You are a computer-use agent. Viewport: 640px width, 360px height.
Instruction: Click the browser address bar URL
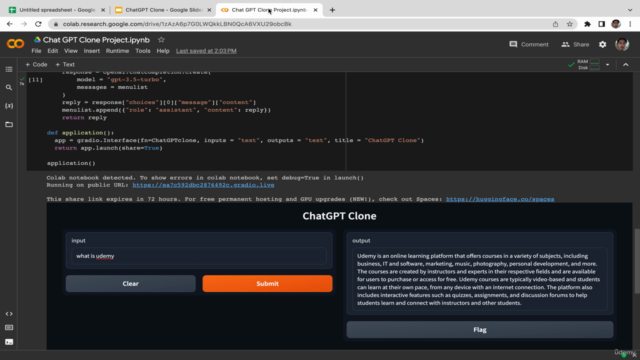(x=177, y=24)
